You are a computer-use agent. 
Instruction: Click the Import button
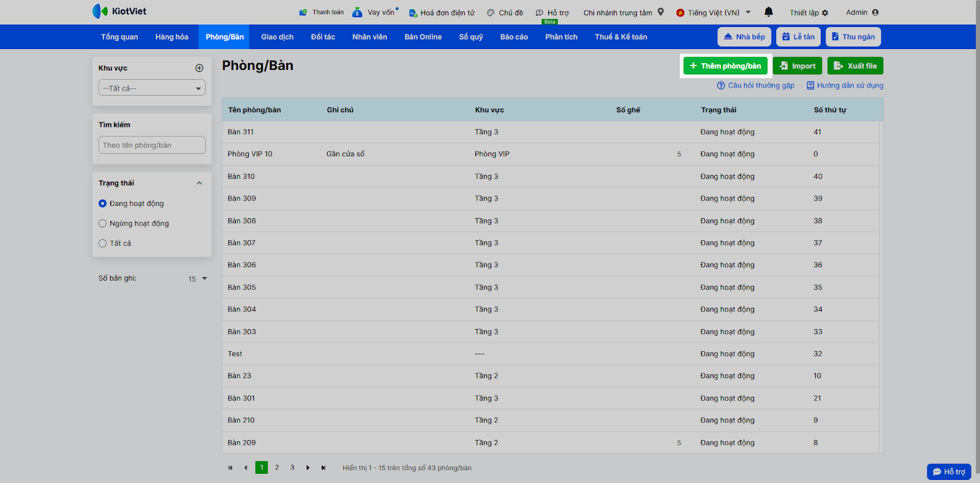tap(797, 66)
